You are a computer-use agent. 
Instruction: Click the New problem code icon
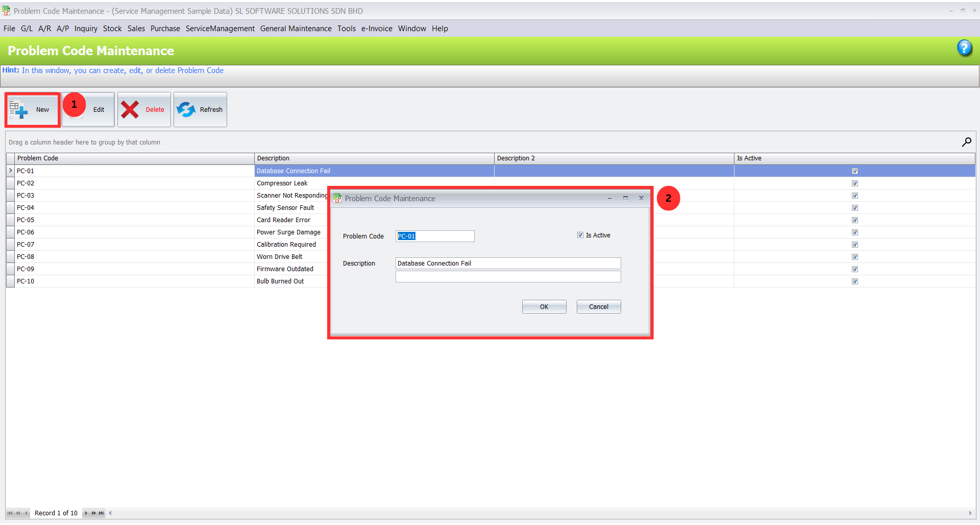click(18, 110)
